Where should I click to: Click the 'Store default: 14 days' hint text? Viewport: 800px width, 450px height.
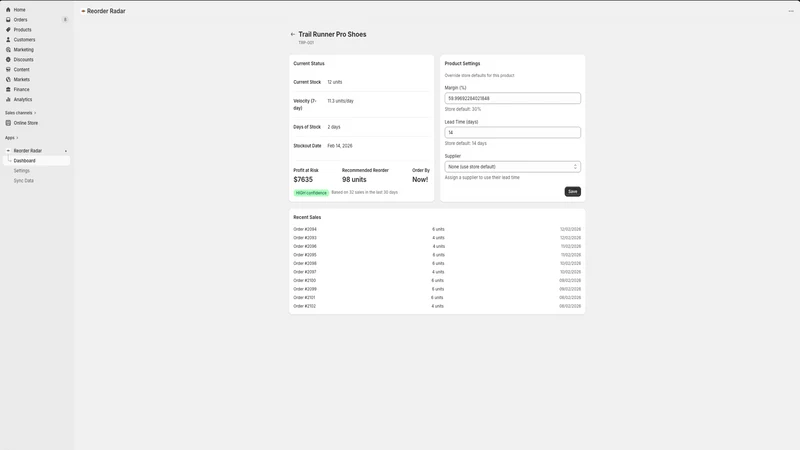click(465, 143)
